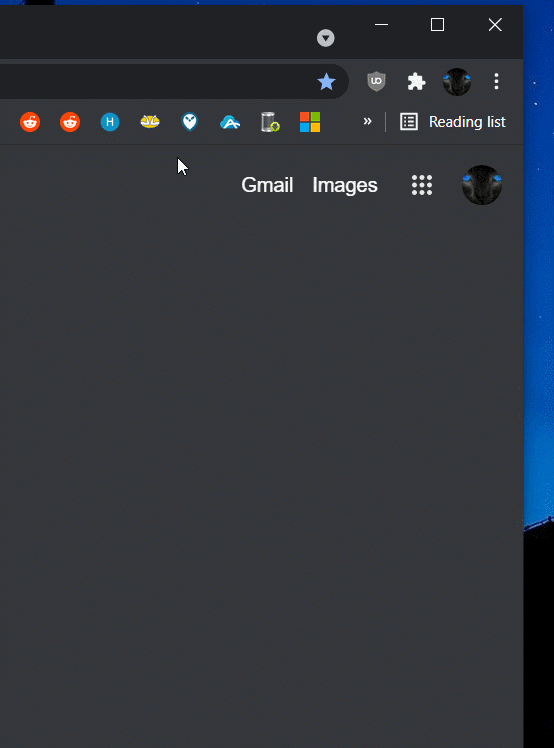Open the owl-face pin bookmark
554x748 pixels.
point(190,122)
